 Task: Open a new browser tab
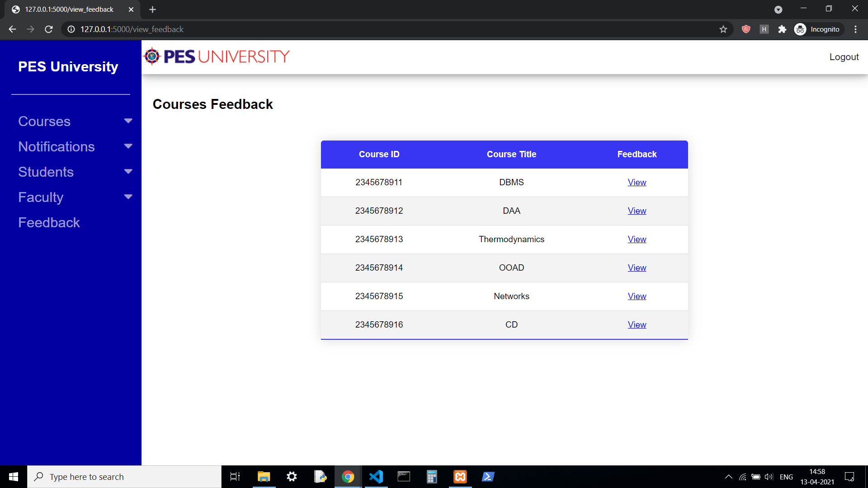tap(152, 9)
